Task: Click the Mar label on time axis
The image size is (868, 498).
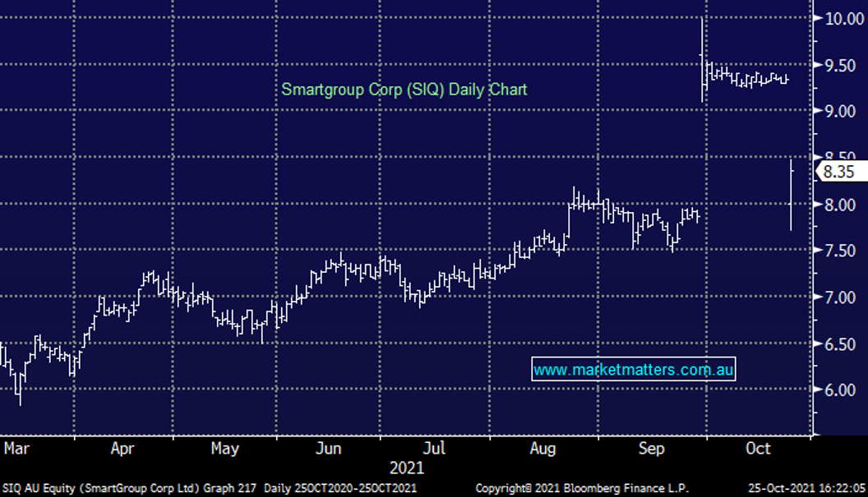Action: pyautogui.click(x=17, y=449)
